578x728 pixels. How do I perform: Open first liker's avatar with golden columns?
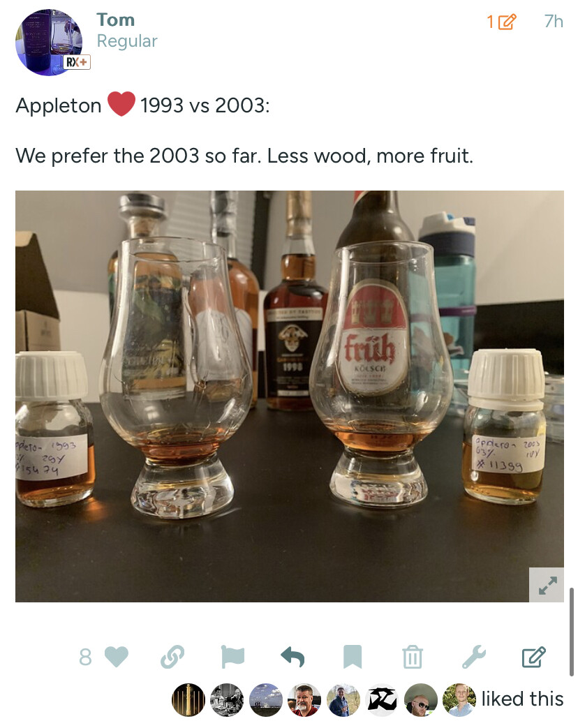pos(188,699)
